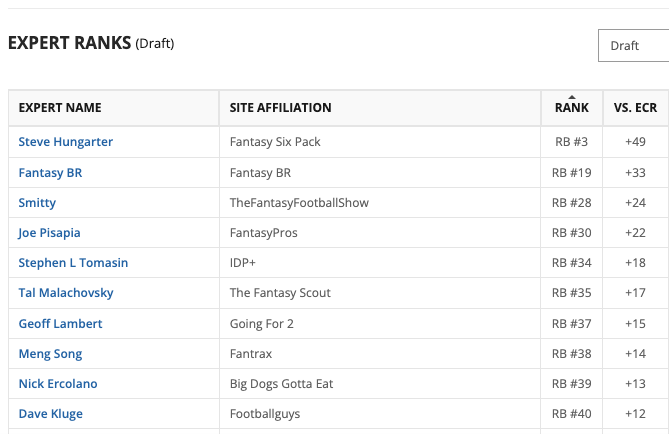Open Tal Malachovsky profile link

tap(66, 293)
